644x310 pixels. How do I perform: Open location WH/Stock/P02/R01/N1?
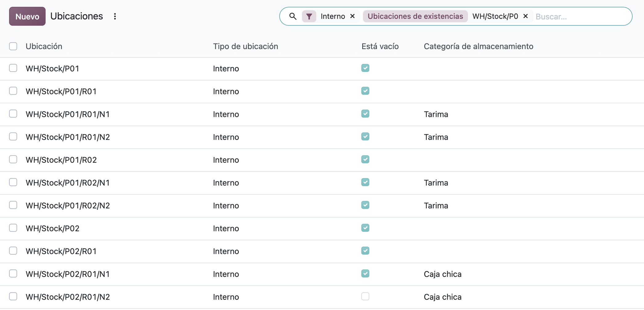pos(68,274)
